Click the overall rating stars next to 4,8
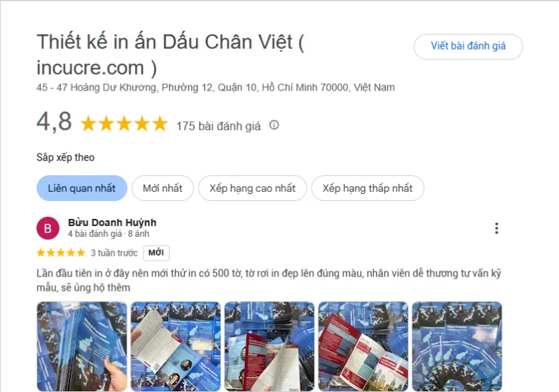 (x=124, y=124)
